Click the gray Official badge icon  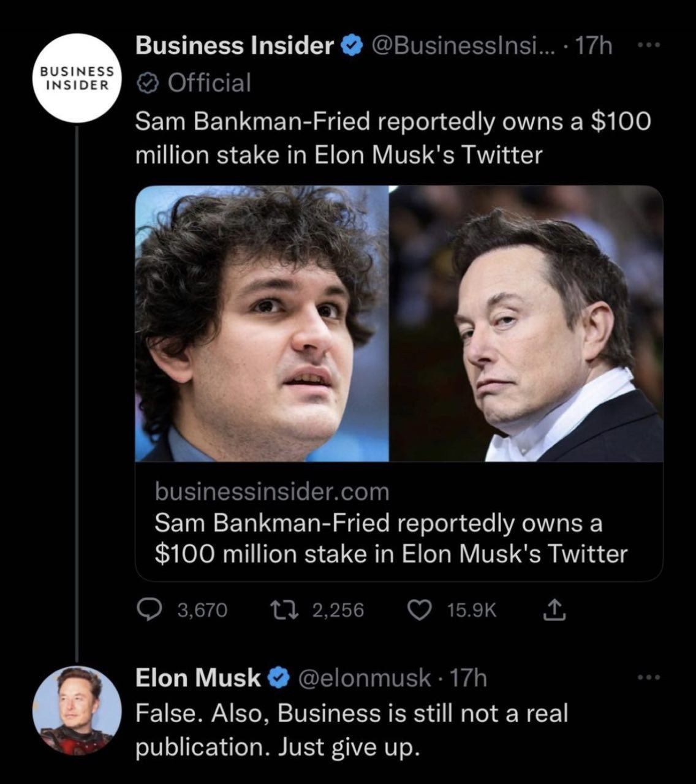pos(148,83)
